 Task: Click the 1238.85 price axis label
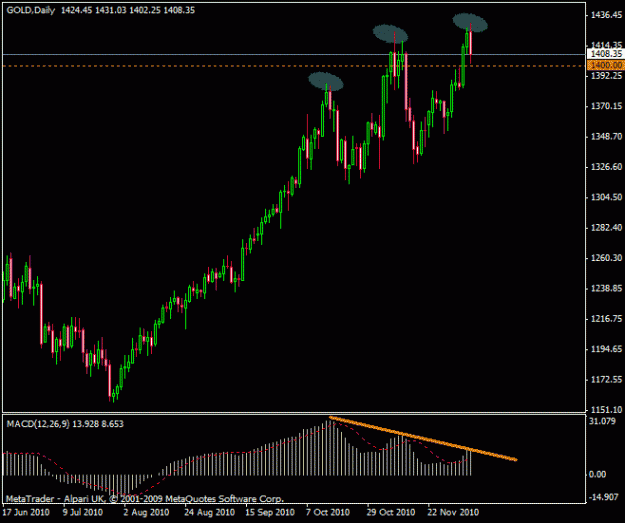606,288
